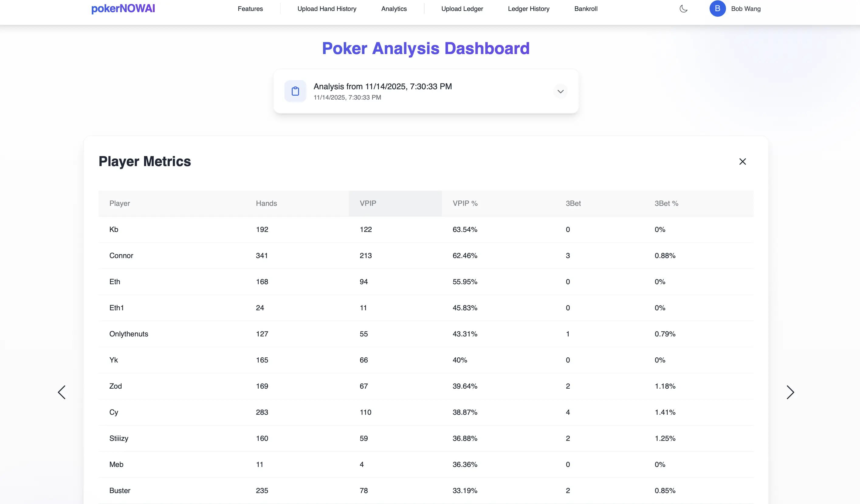Open the Features menu

click(250, 9)
